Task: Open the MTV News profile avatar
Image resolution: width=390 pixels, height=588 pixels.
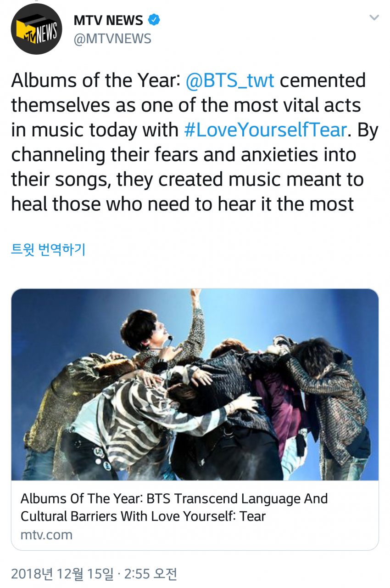Action: coord(37,29)
